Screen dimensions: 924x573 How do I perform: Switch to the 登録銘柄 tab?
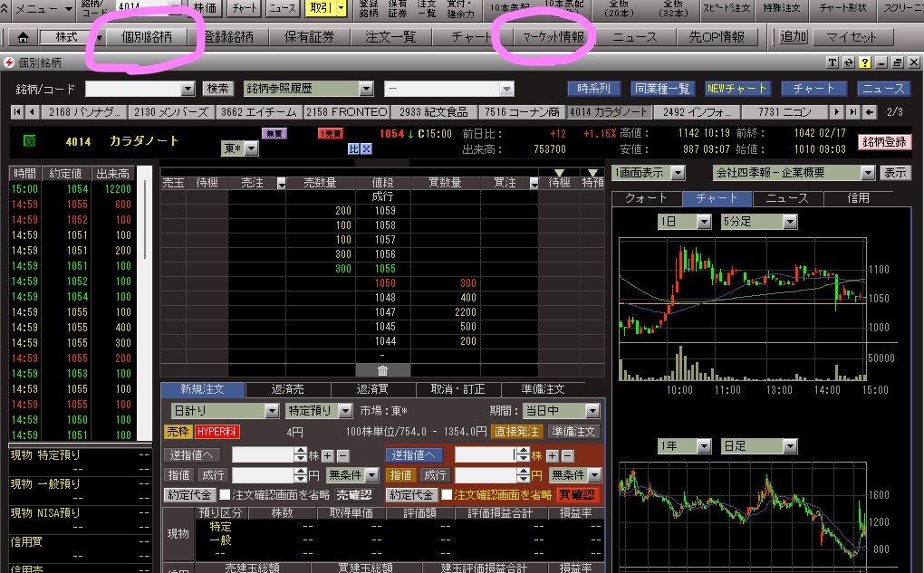tap(228, 37)
